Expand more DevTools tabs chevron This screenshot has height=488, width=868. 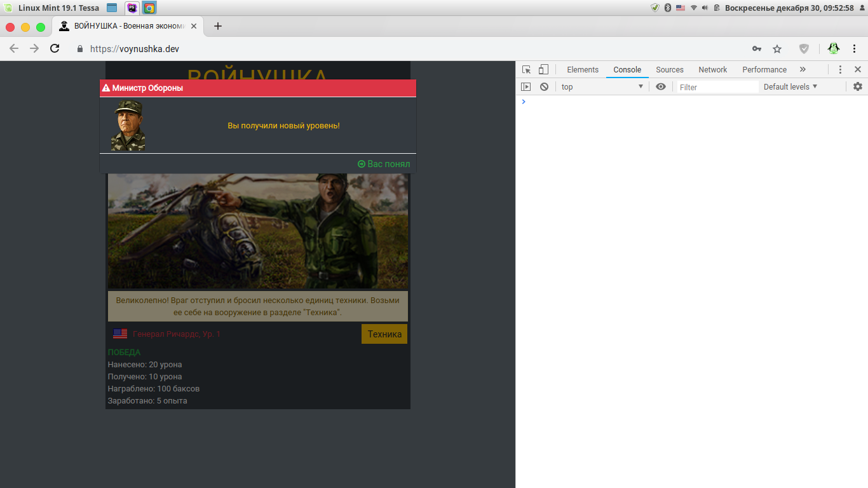click(803, 70)
